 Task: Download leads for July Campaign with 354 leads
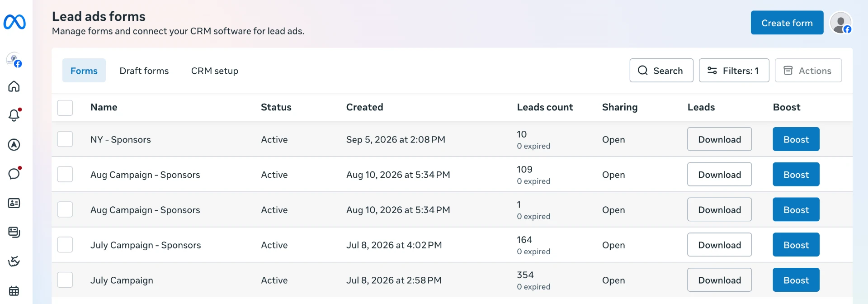tap(720, 280)
